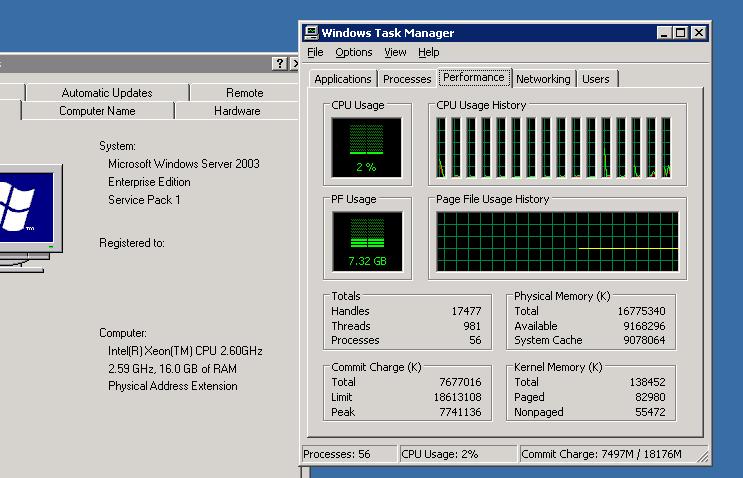Switch to the Automatic Updates tab
743x478 pixels.
click(x=107, y=93)
